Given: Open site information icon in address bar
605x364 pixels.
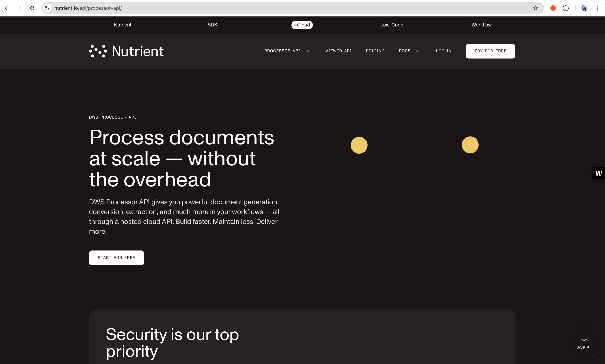Looking at the screenshot, I should click(47, 8).
